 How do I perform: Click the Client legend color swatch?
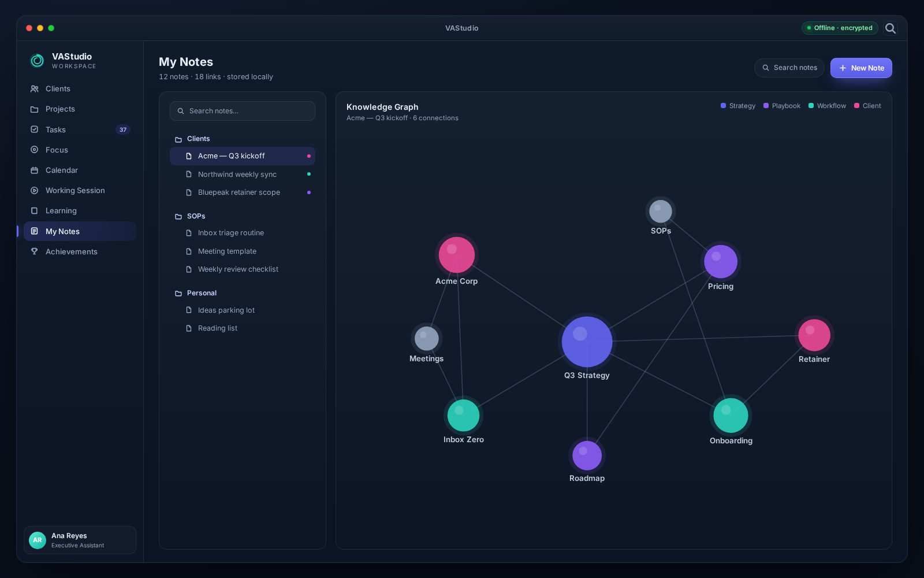pos(856,106)
